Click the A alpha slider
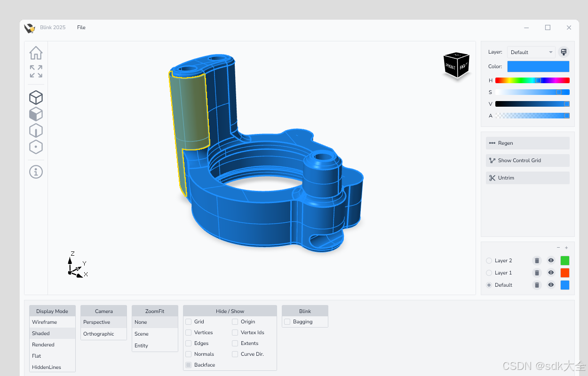 [532, 116]
